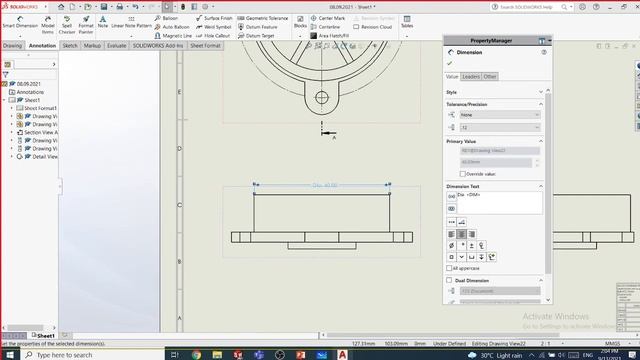640x360 pixels.
Task: Insert a Datum Feature symbol
Action: [257, 27]
